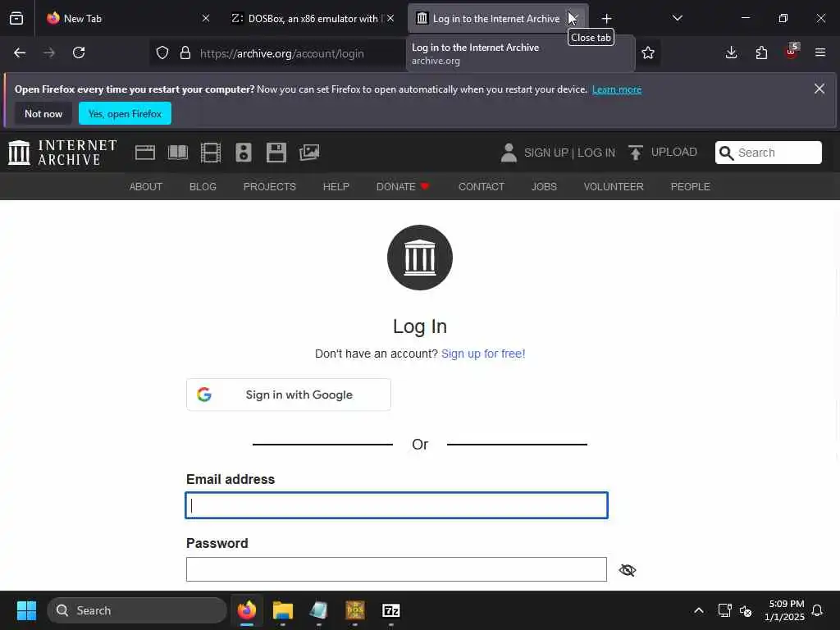840x630 pixels.
Task: Click Yes, open Firefox button
Action: (125, 113)
